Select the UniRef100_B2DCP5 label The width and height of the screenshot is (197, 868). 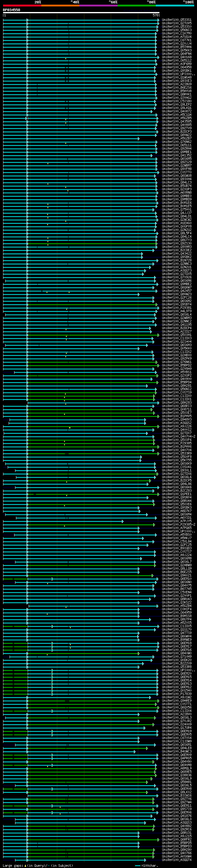[177, 481]
